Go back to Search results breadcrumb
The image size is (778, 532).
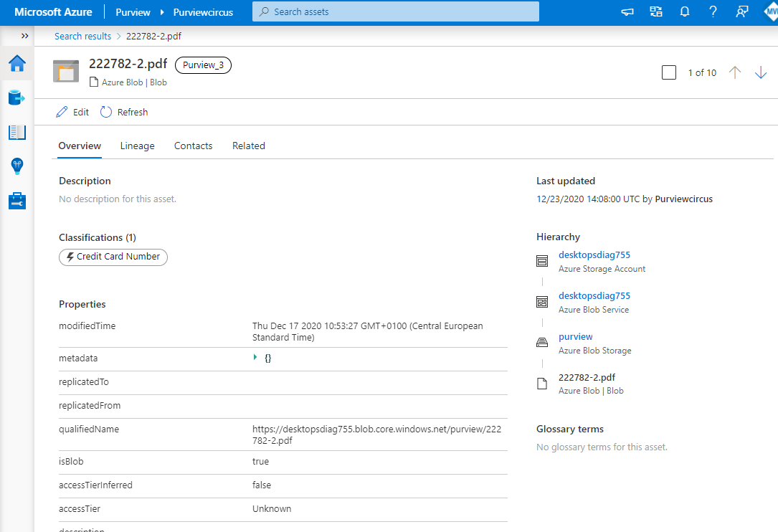(x=82, y=36)
